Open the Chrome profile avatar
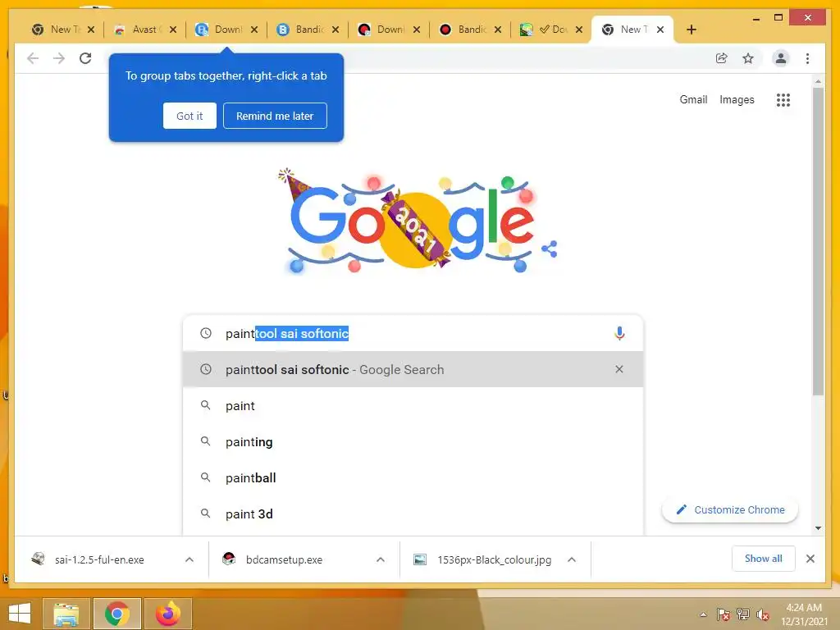 pyautogui.click(x=781, y=58)
